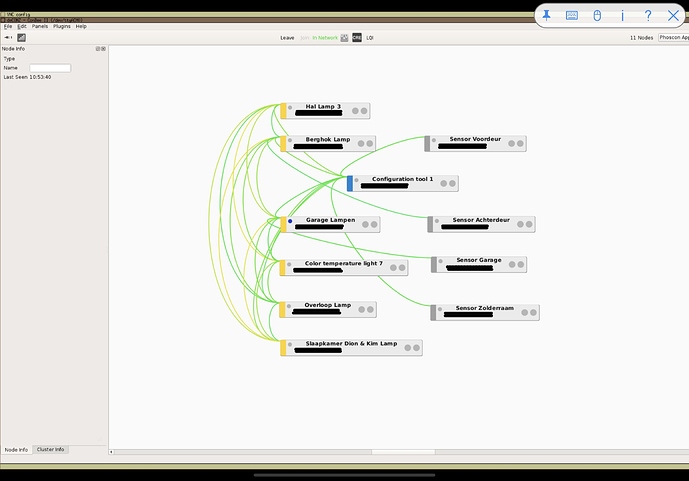The height and width of the screenshot is (481, 689).
Task: Close the VNC viewer toolbar overlay
Action: point(673,16)
